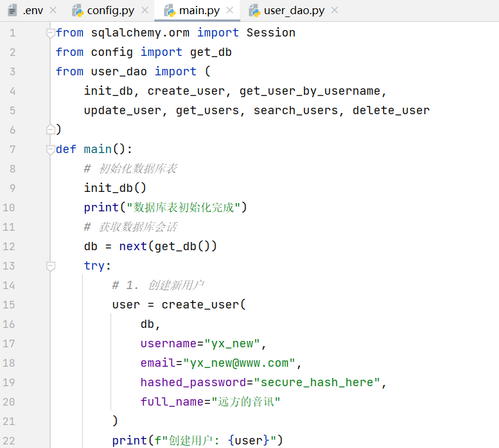Click the fold marker beside line 6
Viewport: 499px width, 448px height.
click(x=50, y=130)
